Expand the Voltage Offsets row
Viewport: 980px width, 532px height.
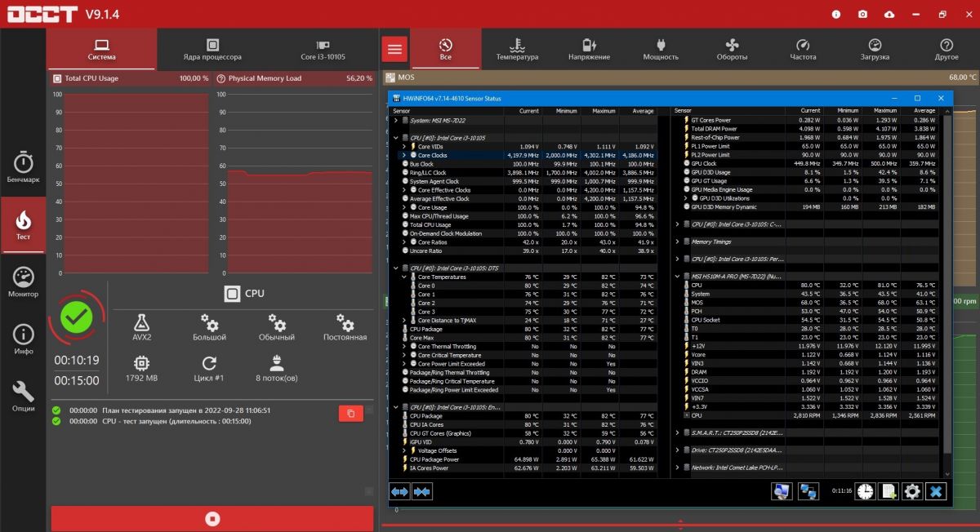[x=404, y=450]
